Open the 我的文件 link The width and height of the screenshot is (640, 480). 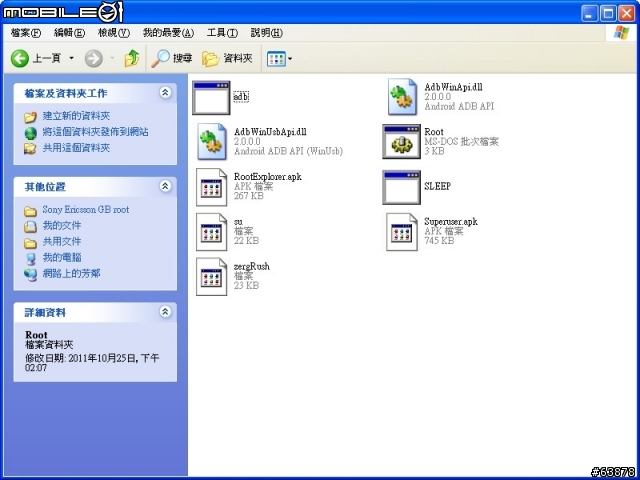[62, 225]
